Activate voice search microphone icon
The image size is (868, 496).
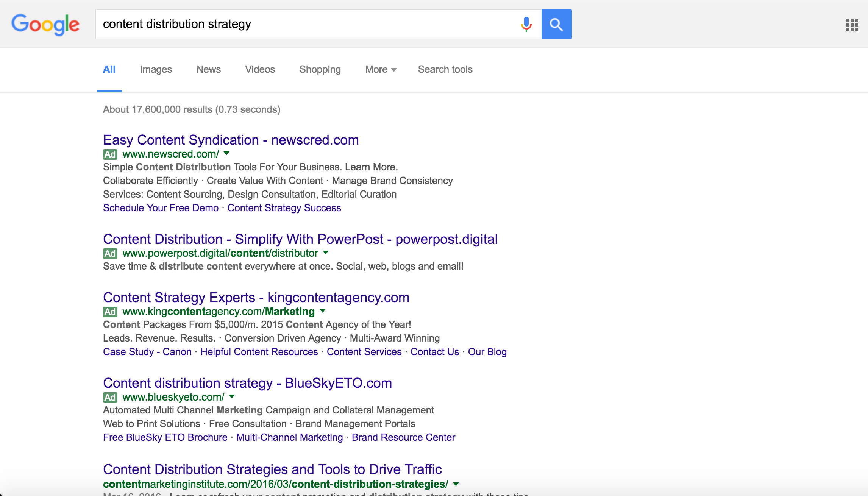pyautogui.click(x=526, y=24)
